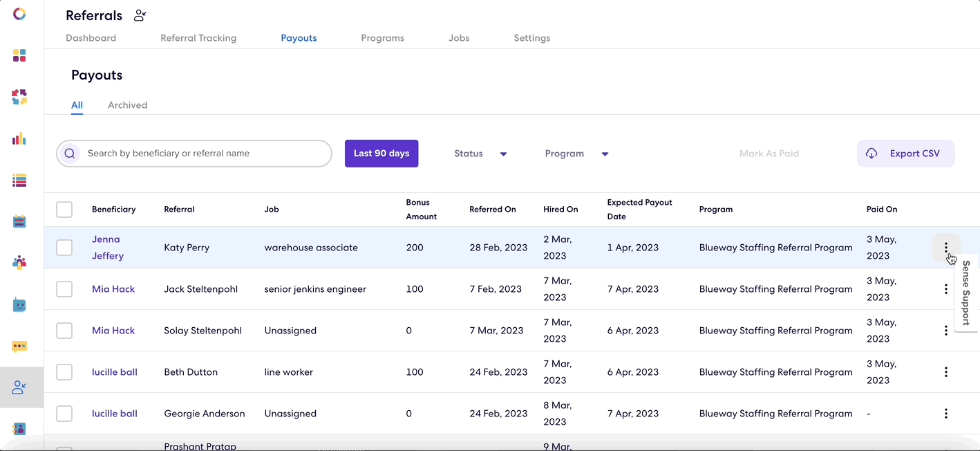Open the yellow chat bubble sidebar icon
The height and width of the screenshot is (451, 980).
click(19, 346)
